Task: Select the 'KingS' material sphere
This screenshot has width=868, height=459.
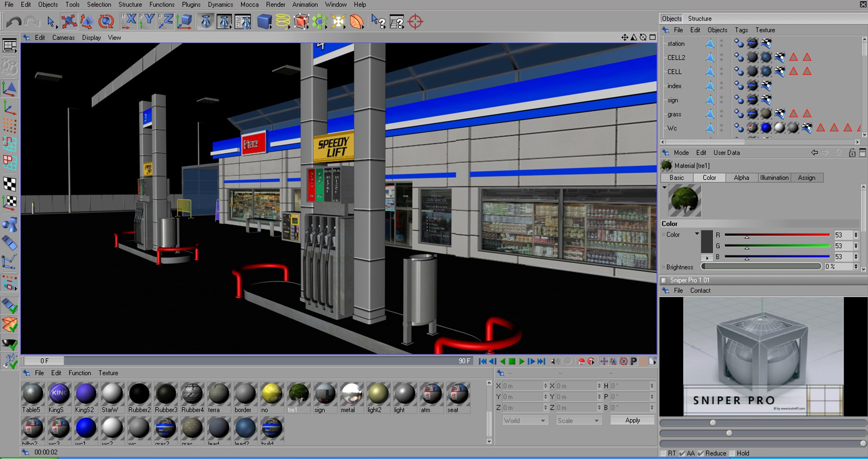Action: click(59, 393)
